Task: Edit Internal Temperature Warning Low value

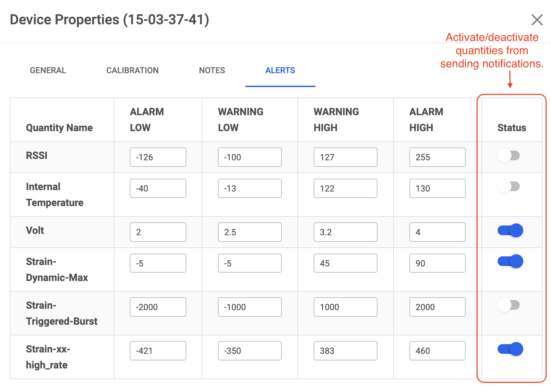Action: coord(249,188)
